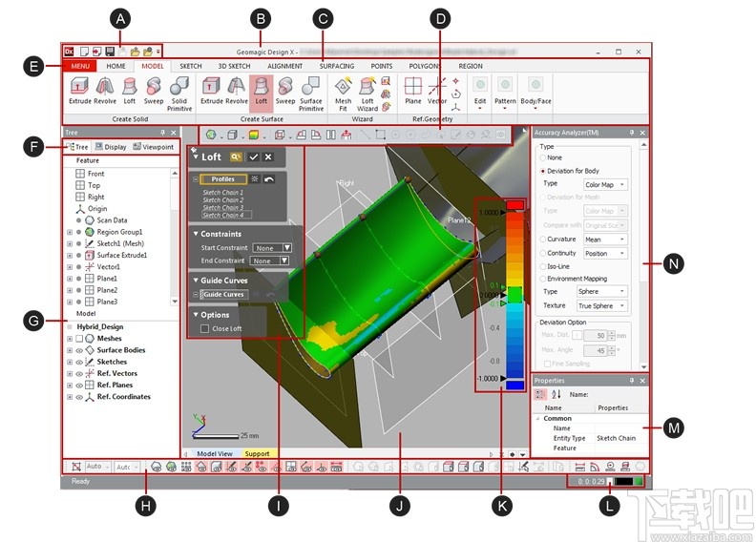Expand the Meshes node in the Model tree
This screenshot has width=756, height=542.
pyautogui.click(x=70, y=339)
